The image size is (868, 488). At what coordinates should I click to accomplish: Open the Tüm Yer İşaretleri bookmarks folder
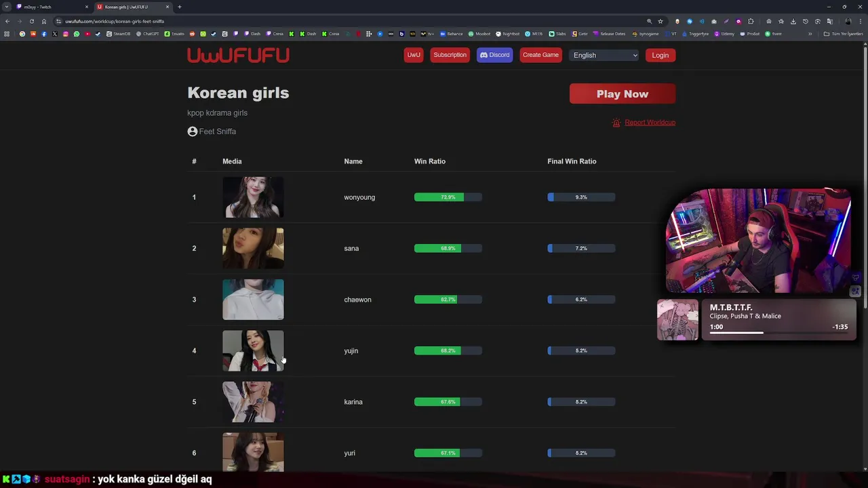[x=843, y=34]
